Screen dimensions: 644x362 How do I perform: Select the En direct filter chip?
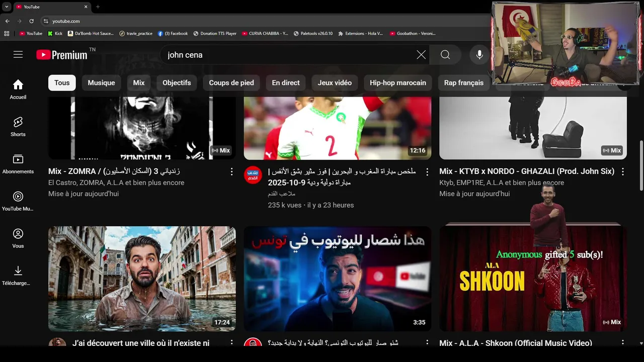click(286, 83)
